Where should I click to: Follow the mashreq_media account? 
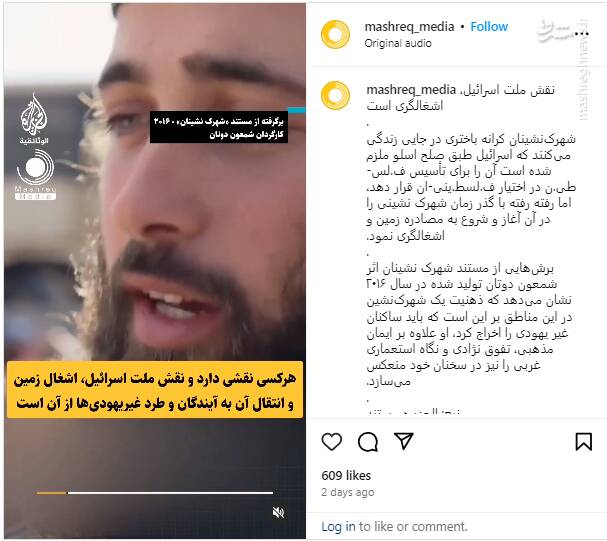pyautogui.click(x=489, y=26)
